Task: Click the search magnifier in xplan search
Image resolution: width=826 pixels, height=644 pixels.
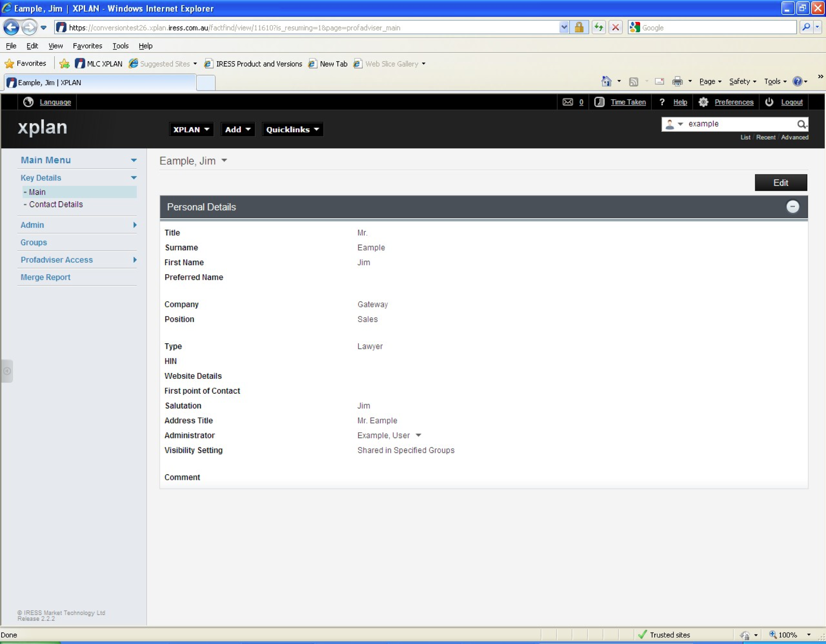Action: tap(801, 124)
